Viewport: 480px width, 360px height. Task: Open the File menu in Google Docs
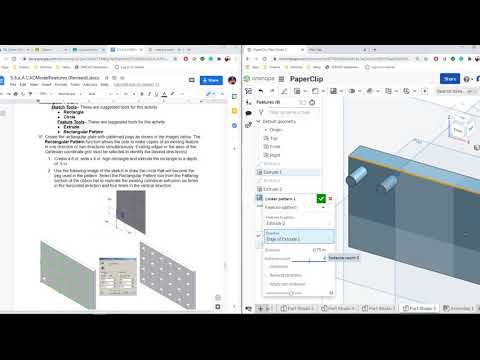(x=13, y=85)
